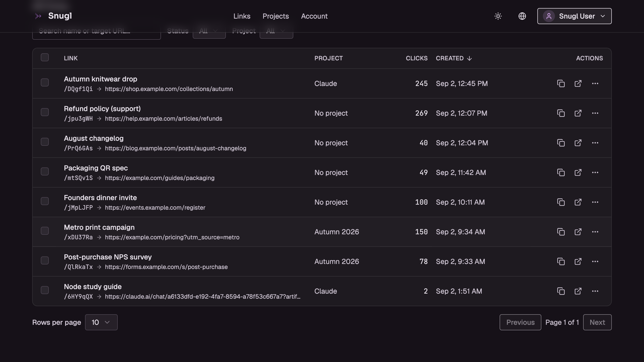Open more actions for Refund policy (support)

[x=595, y=113]
